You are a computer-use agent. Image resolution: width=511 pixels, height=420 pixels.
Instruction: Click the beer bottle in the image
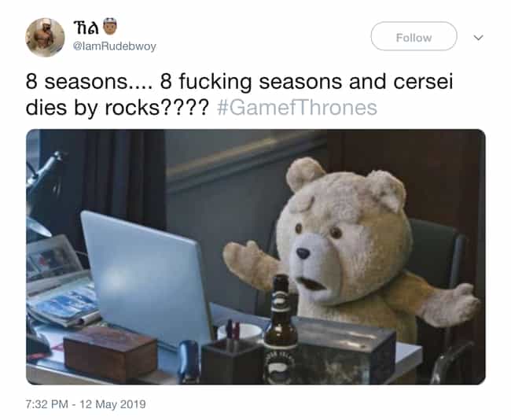click(281, 330)
